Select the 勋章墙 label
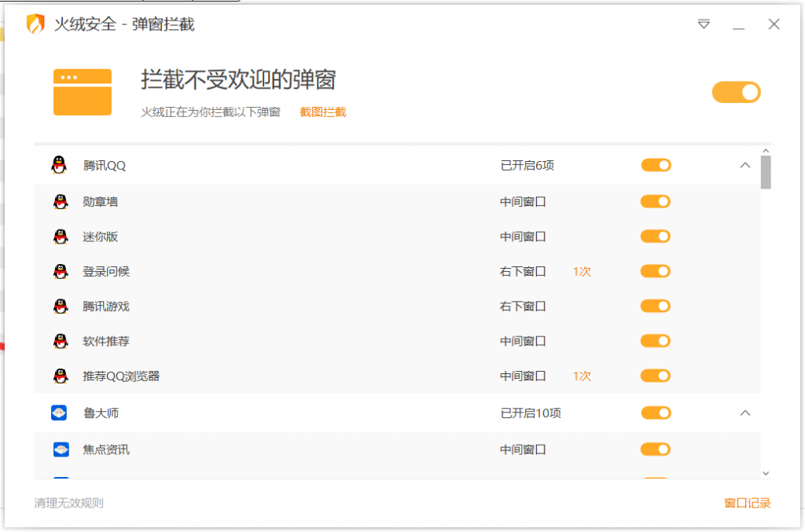This screenshot has width=805, height=532. [x=101, y=202]
